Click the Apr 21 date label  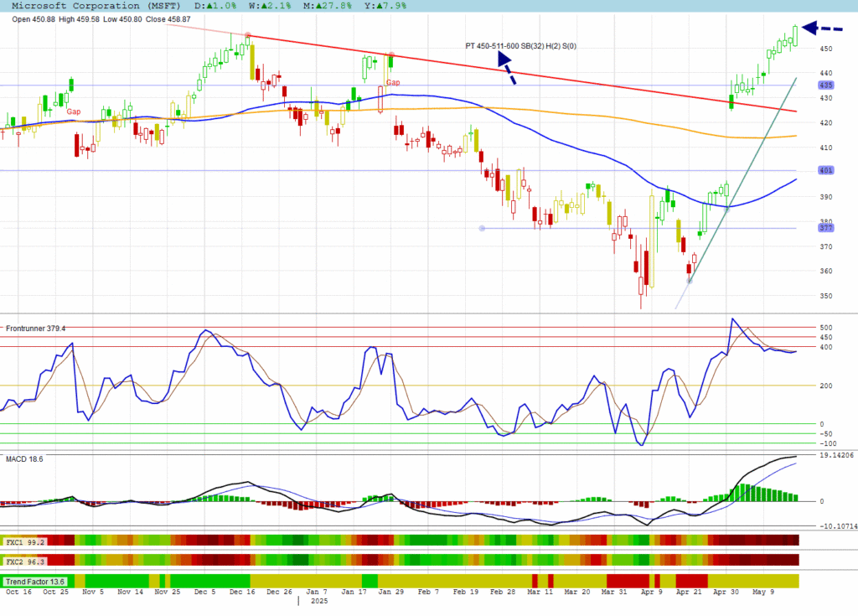(x=689, y=592)
